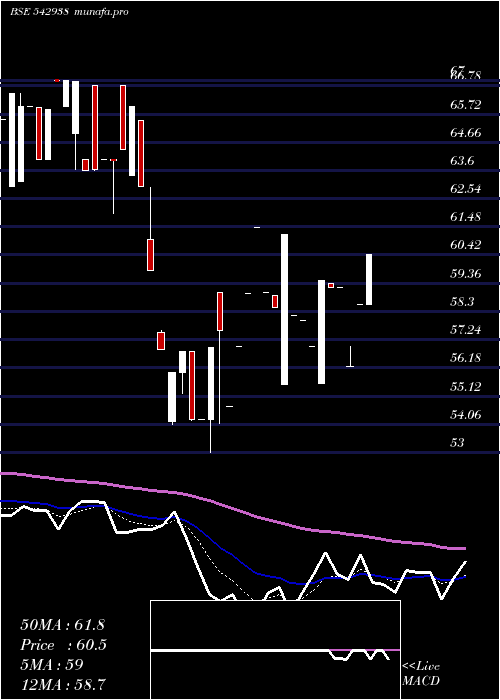Viewport: 500px width, 700px height.
Task: Open the MACD inset panel
Action: [275, 650]
